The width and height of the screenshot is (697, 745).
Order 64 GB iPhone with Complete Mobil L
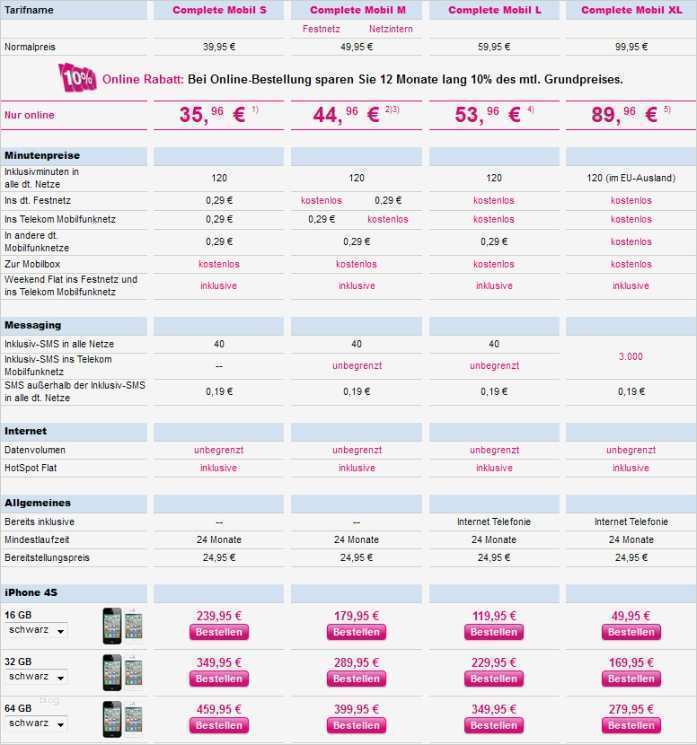tap(494, 726)
